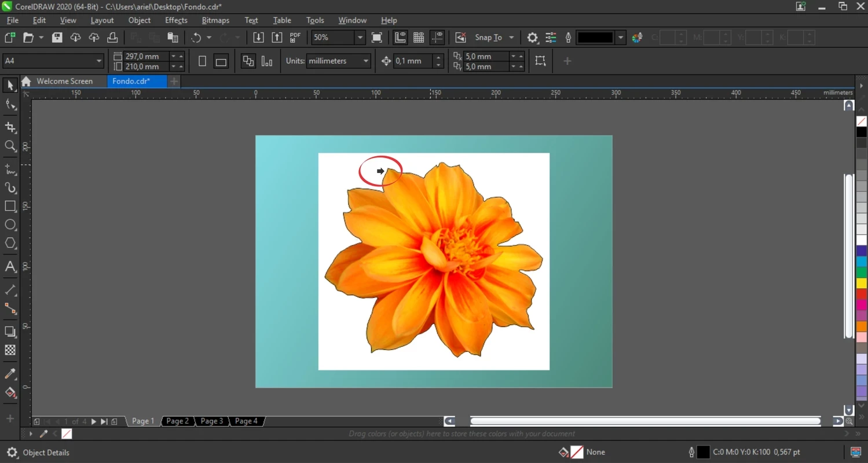Select the Ellipse tool
The height and width of the screenshot is (463, 868).
tap(10, 225)
